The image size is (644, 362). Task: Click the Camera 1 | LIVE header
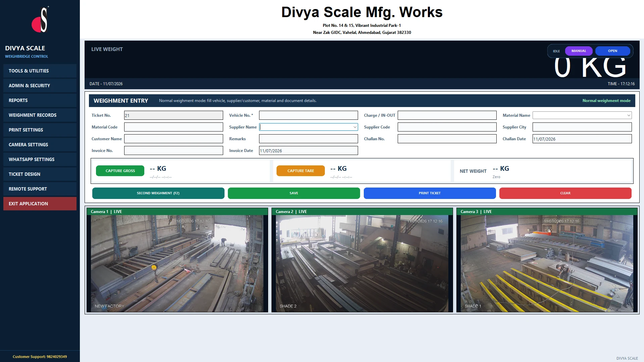177,212
